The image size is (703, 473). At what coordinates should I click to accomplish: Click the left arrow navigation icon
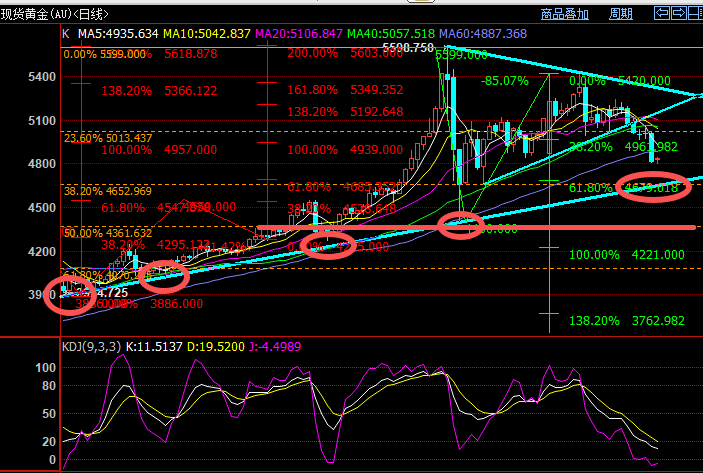[x=660, y=14]
